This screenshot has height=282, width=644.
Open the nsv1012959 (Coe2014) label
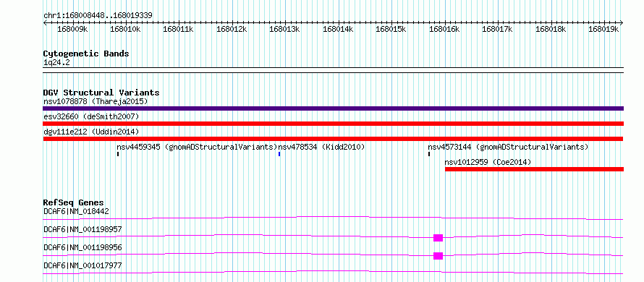coord(488,162)
